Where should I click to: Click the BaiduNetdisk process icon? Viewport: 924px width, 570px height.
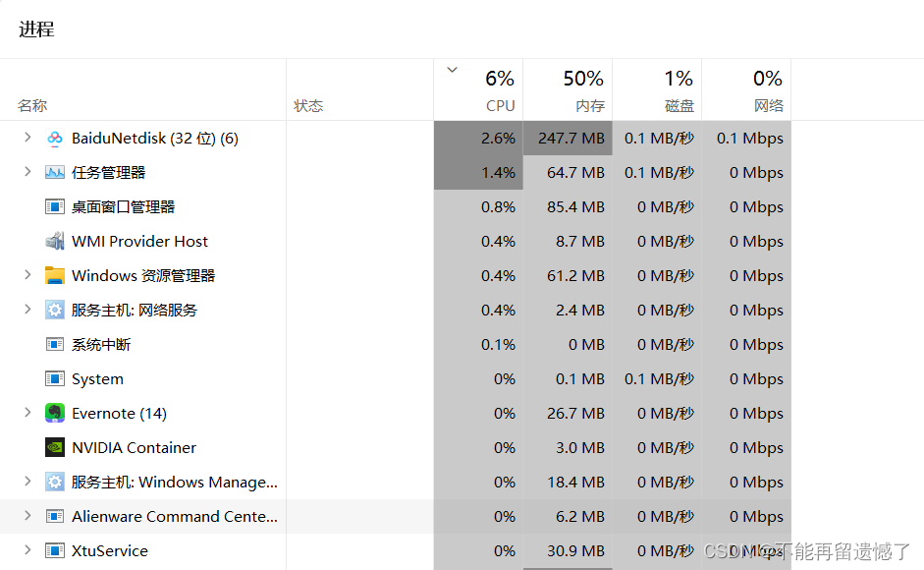[x=55, y=139]
